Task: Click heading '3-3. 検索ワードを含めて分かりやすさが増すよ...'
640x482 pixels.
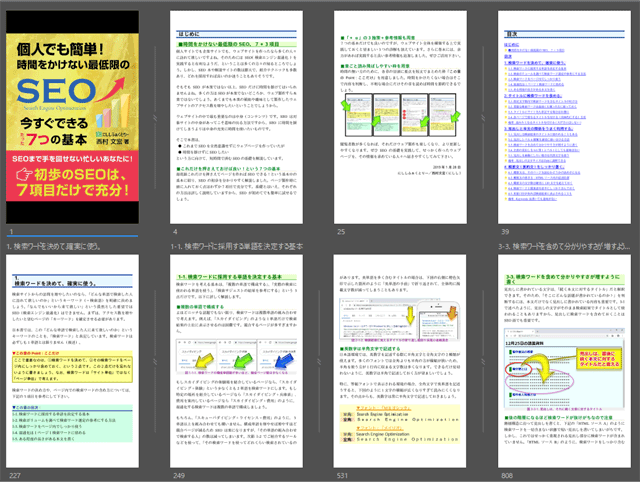Action: pyautogui.click(x=564, y=247)
